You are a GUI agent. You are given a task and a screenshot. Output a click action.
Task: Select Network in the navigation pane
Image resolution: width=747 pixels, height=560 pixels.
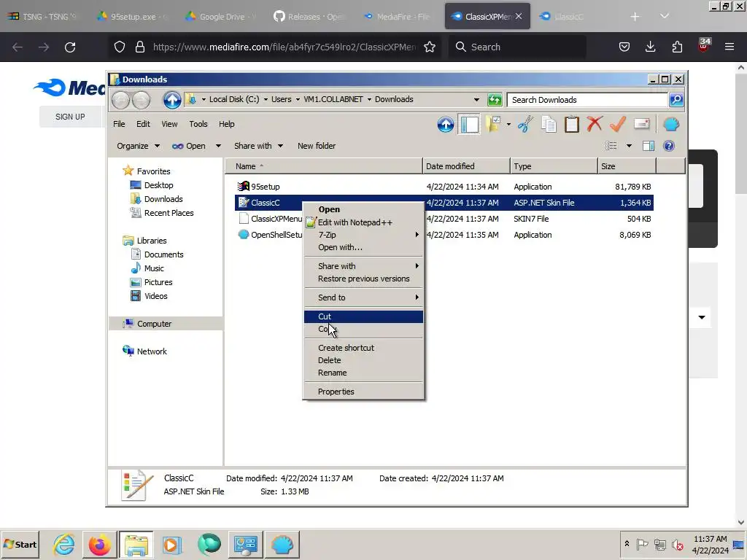tap(152, 351)
